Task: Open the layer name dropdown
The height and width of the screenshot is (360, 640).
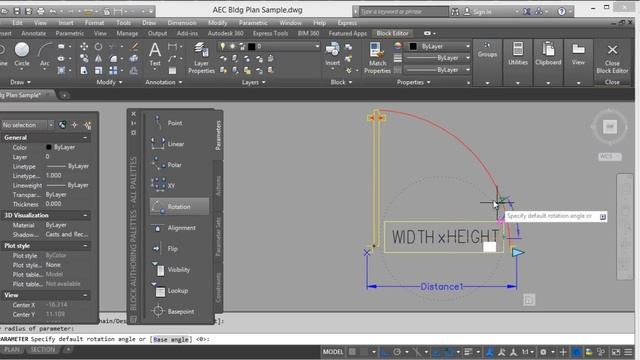Action: (x=317, y=46)
